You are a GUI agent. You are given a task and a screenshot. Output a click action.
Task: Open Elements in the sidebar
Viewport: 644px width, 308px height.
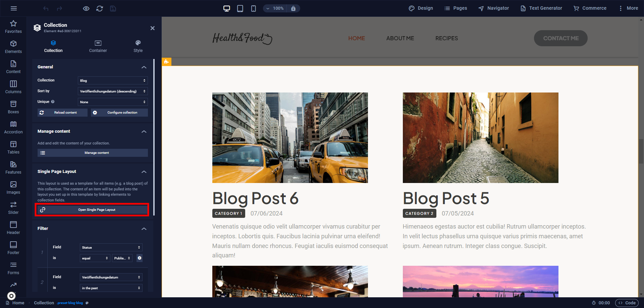pyautogui.click(x=13, y=47)
